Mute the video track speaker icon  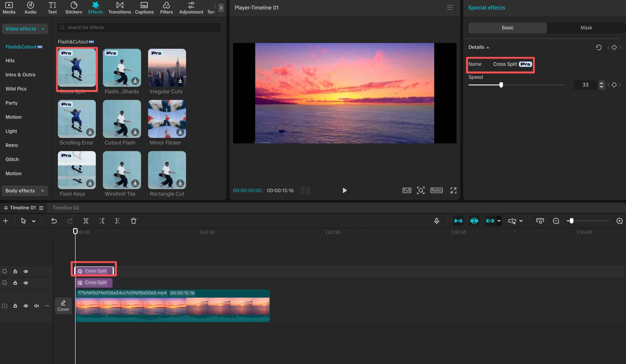(x=36, y=306)
